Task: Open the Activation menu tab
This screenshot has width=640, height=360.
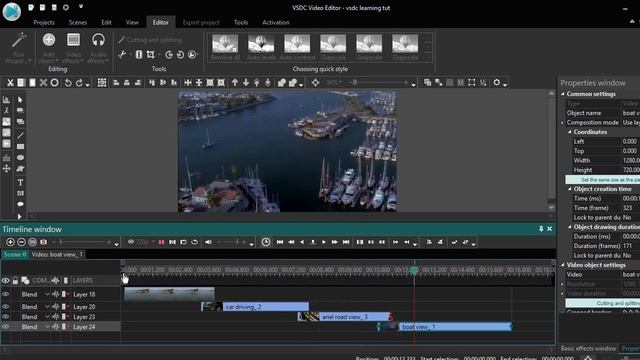Action: tap(276, 22)
